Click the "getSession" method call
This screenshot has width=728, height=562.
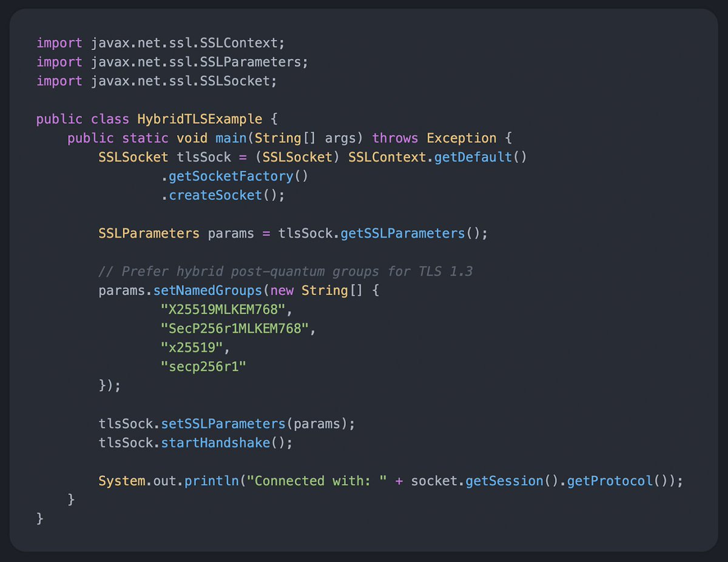click(504, 481)
